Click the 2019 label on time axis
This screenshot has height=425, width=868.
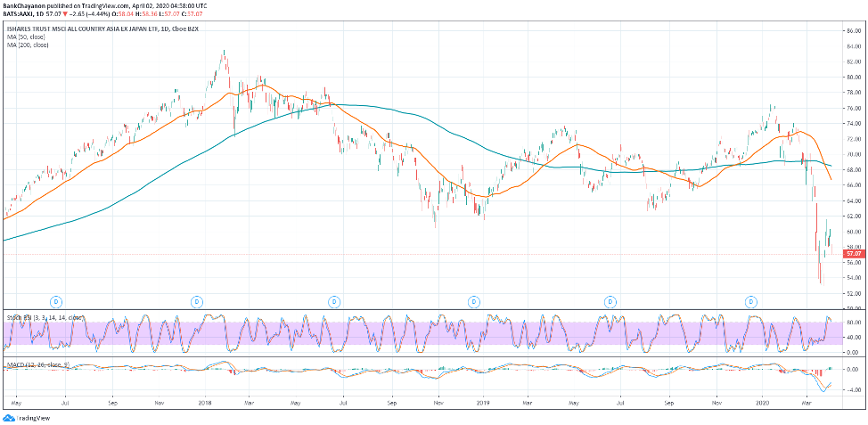click(482, 404)
